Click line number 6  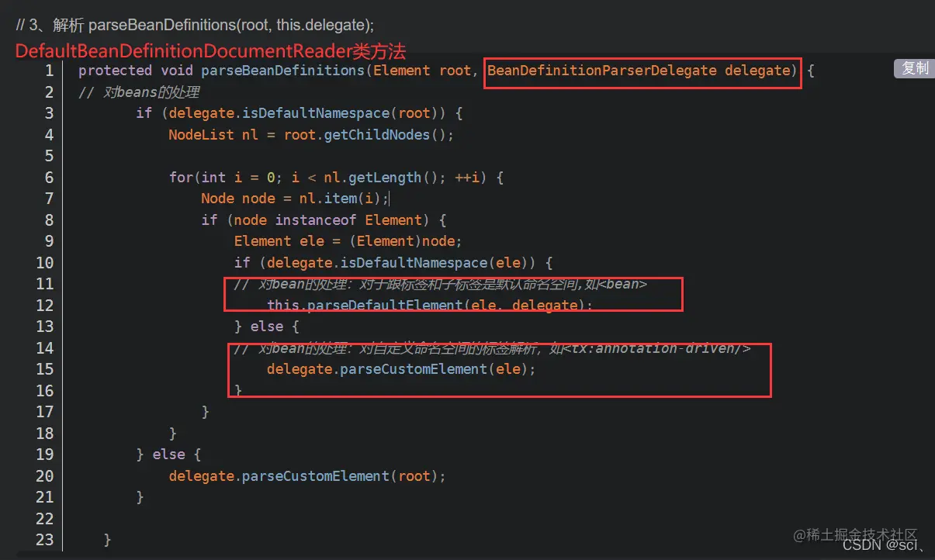tap(50, 178)
